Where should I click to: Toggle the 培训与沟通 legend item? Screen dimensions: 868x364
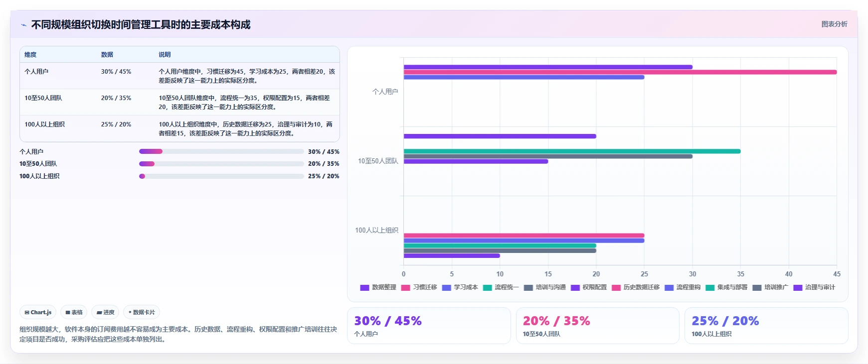point(544,287)
